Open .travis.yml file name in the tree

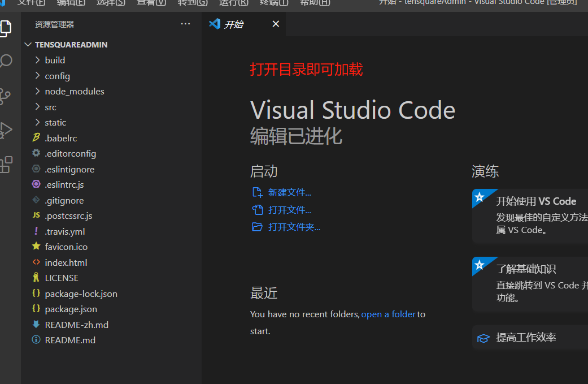pyautogui.click(x=65, y=231)
